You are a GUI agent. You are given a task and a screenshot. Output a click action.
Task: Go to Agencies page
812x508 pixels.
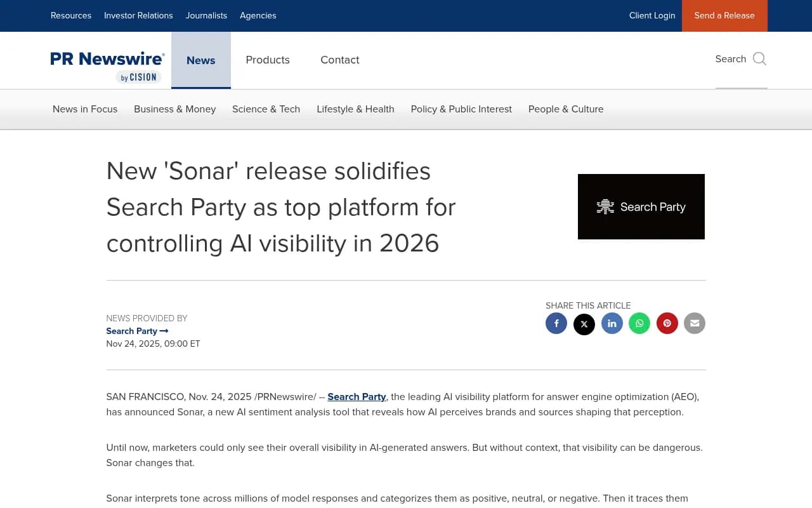pyautogui.click(x=258, y=15)
